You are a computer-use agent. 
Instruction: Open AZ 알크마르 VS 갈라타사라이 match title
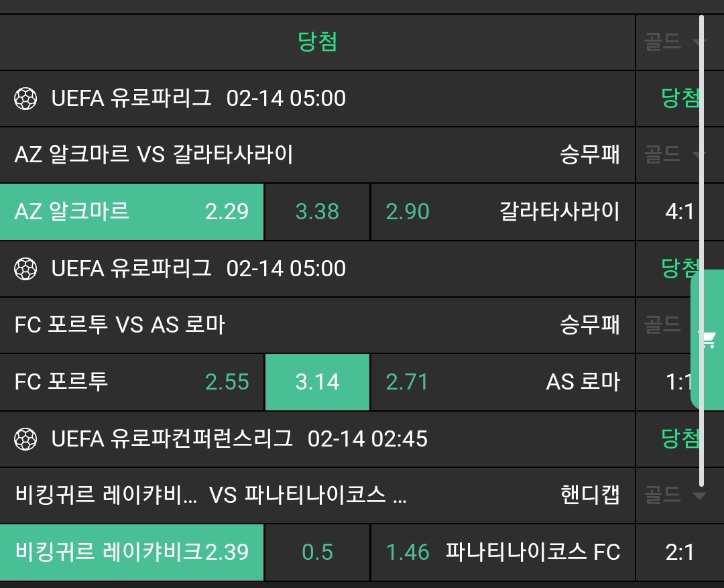[154, 156]
